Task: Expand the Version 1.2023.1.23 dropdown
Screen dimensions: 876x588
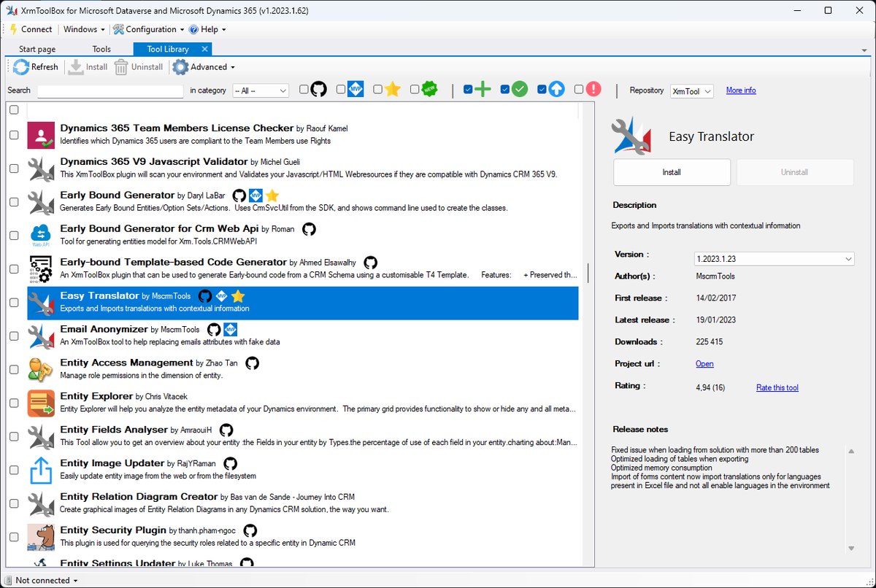Action: click(x=774, y=259)
